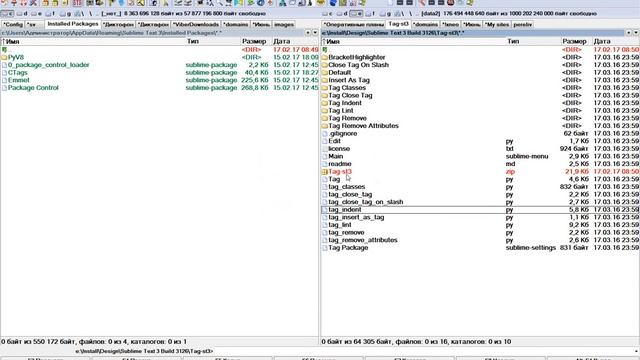
Task: Click the Package Control file icon
Action: click(4, 88)
